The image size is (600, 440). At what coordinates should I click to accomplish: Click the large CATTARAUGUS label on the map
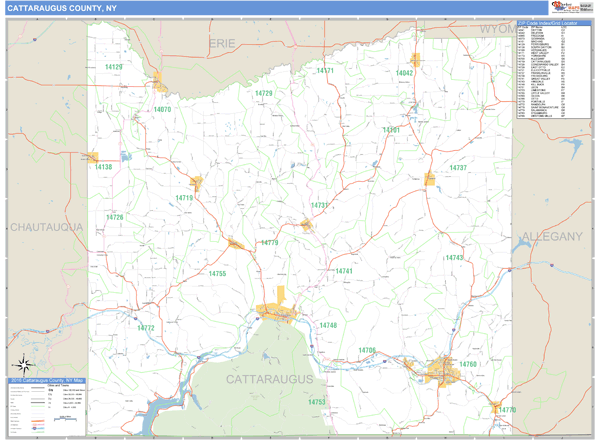(269, 380)
